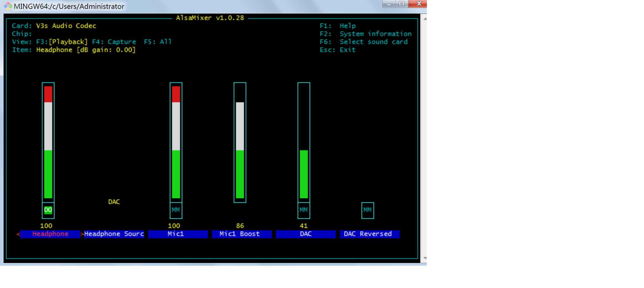Switch to the F5 All view
The height and width of the screenshot is (288, 644).
(x=158, y=42)
